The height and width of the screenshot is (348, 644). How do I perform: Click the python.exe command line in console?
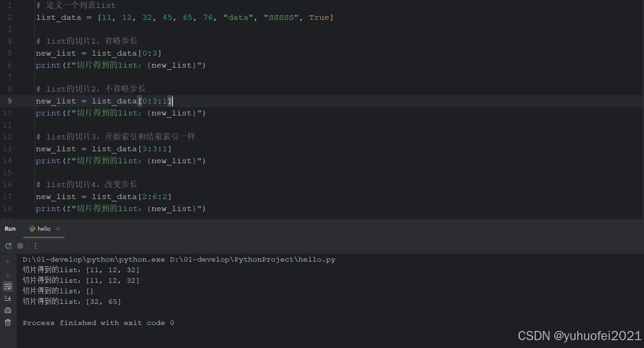coord(179,259)
